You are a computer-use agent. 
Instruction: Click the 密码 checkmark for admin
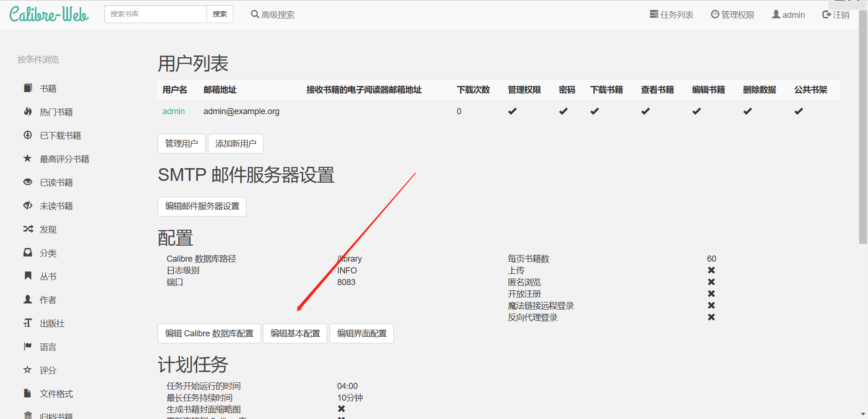[563, 111]
